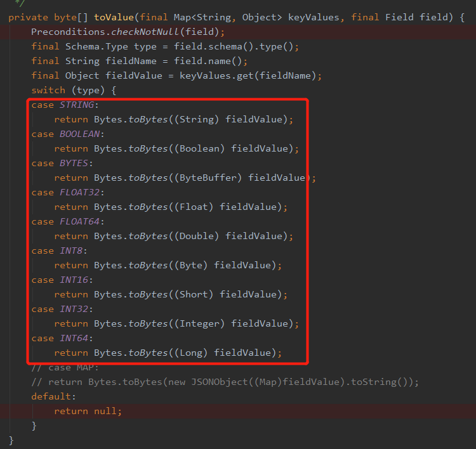This screenshot has width=476, height=449.
Task: Click the 'case INT16:' label
Action: click(x=62, y=280)
